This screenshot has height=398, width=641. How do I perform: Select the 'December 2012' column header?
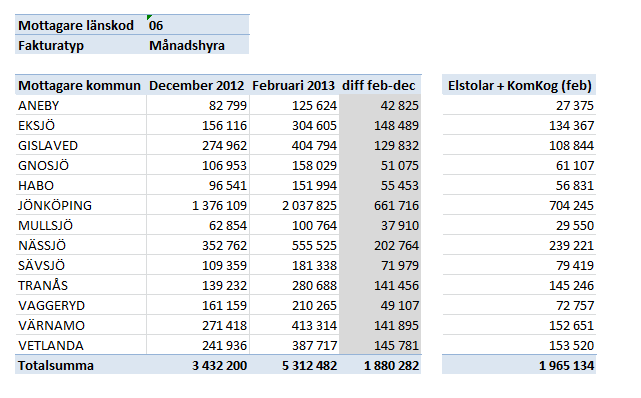(198, 85)
